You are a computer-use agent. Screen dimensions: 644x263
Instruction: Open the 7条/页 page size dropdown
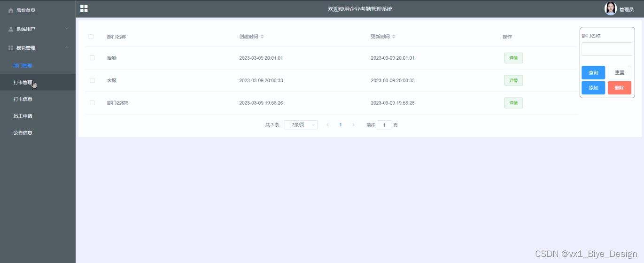[301, 125]
